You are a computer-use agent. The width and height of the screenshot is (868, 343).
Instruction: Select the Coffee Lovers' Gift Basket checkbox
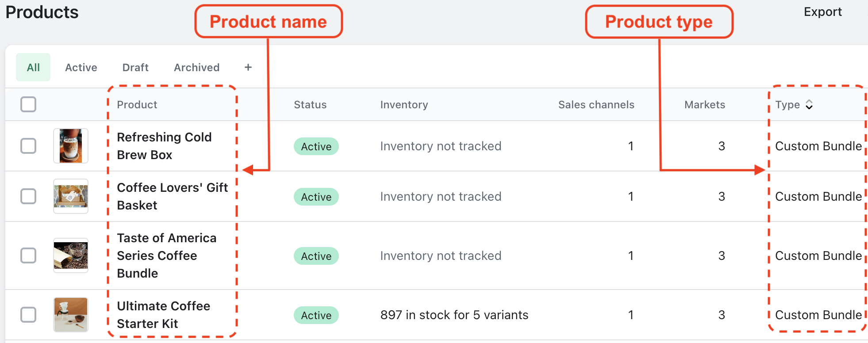(x=28, y=196)
